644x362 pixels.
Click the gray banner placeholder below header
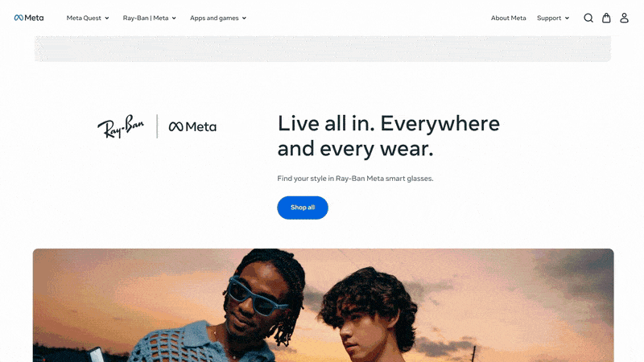point(323,49)
